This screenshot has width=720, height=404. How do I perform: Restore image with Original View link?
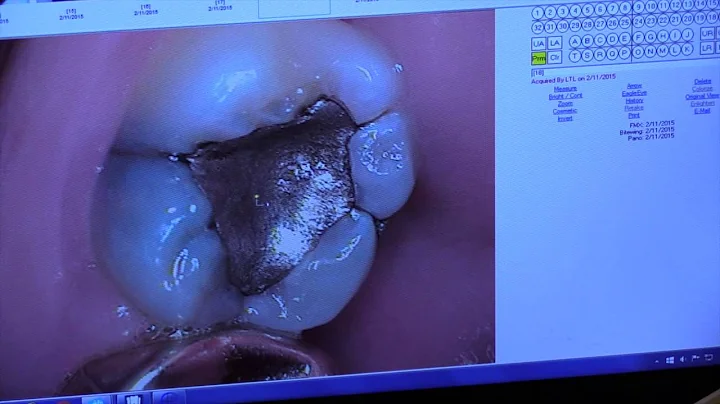pyautogui.click(x=702, y=97)
